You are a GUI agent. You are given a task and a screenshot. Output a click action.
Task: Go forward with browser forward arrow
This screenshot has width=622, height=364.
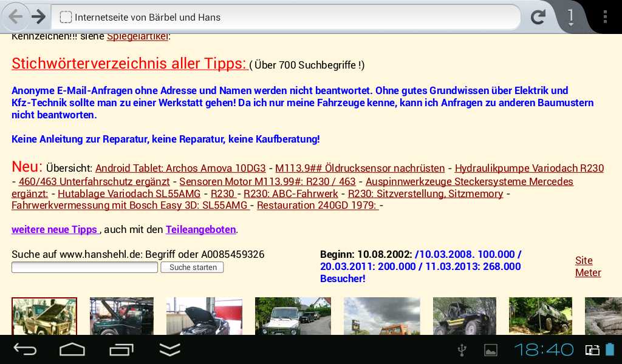[38, 16]
